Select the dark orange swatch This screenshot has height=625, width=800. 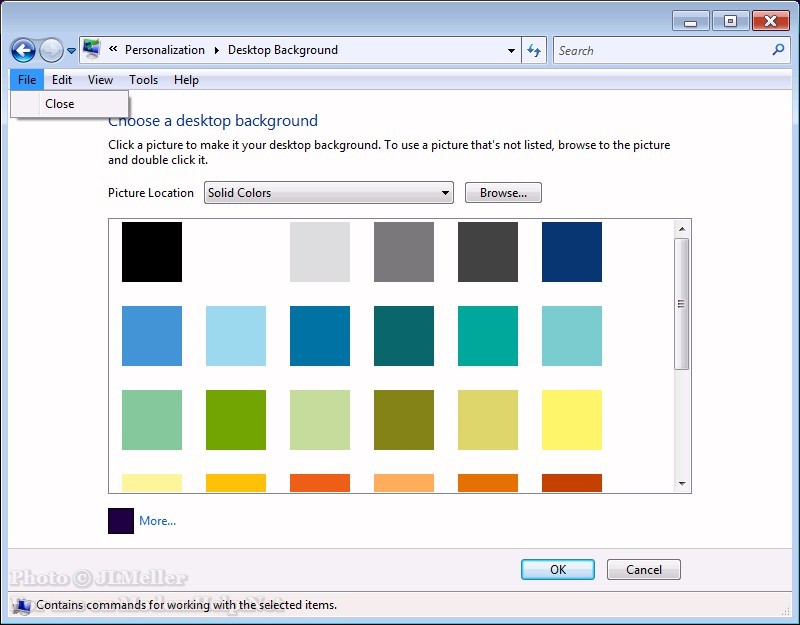tap(488, 483)
